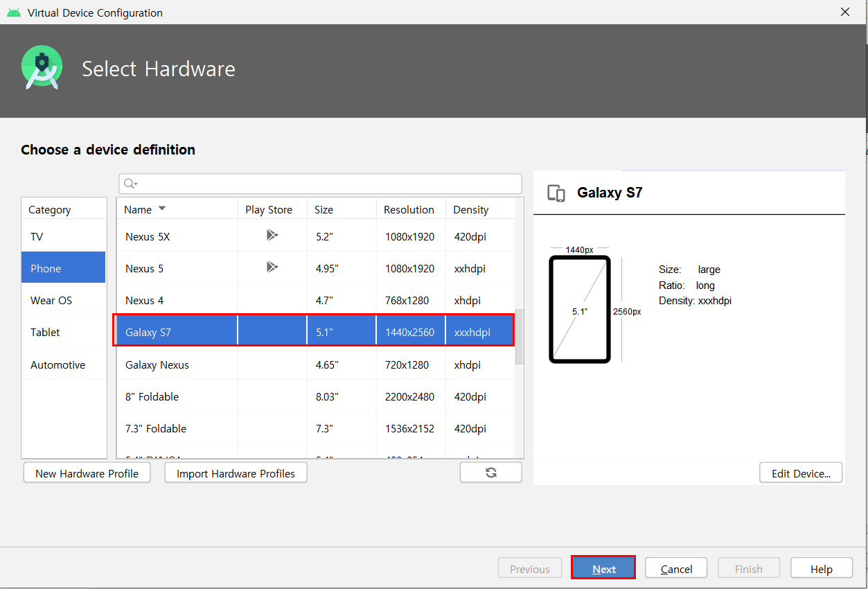Screen dimensions: 868x589
Task: Click the device list vertical scrollbar
Action: 520,336
